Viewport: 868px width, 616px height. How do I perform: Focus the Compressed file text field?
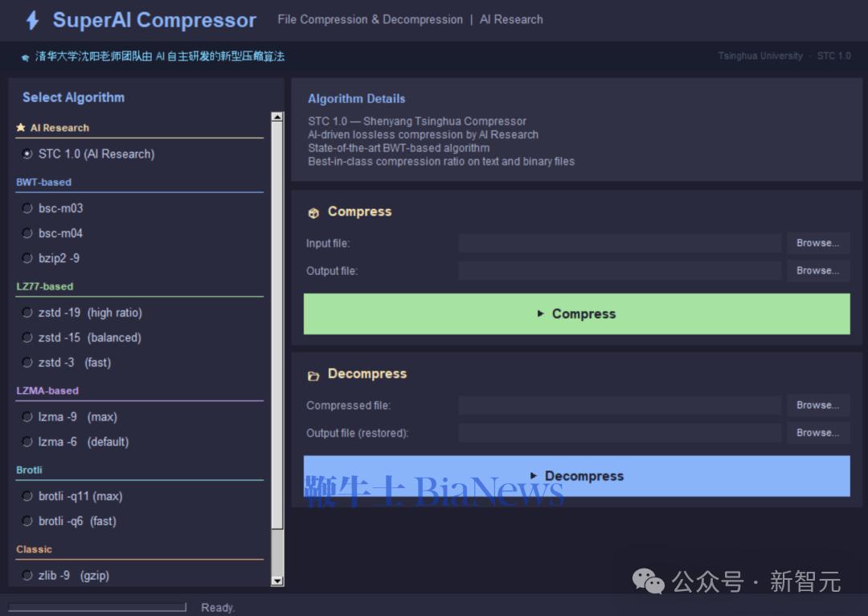(620, 405)
